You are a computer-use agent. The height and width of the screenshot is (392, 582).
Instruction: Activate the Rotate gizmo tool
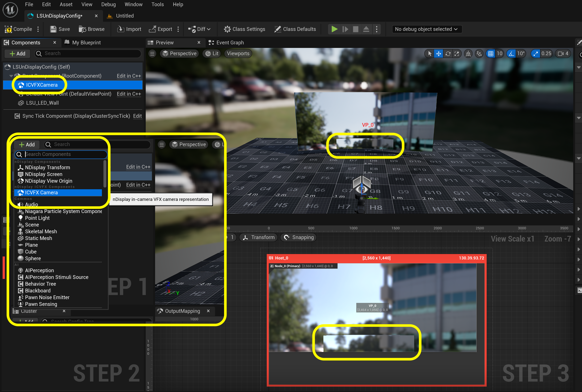click(448, 54)
